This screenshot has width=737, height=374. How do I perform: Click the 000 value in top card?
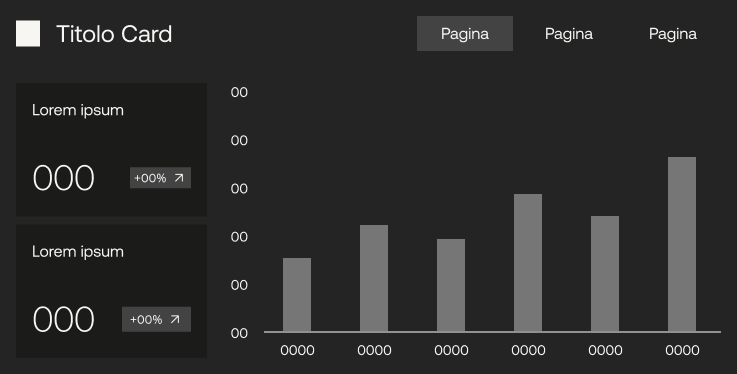coord(63,178)
